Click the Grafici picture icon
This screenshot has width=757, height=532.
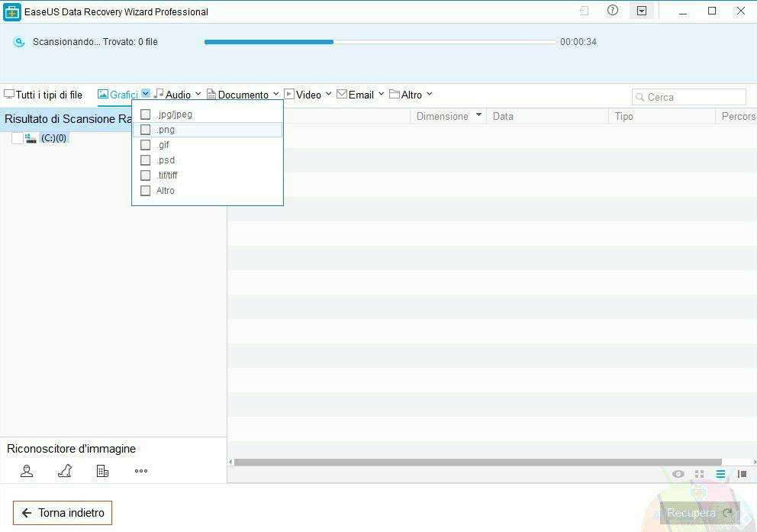[x=103, y=94]
